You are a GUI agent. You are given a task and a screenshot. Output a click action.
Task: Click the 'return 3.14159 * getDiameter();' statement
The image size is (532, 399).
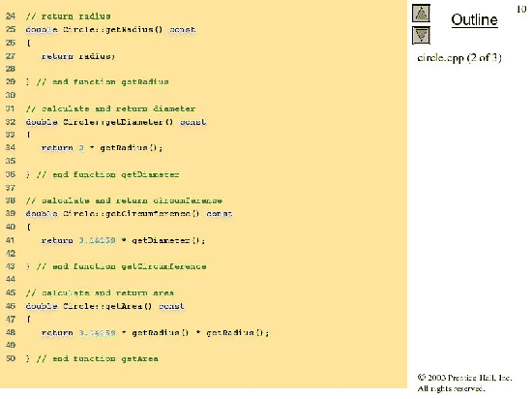pos(123,240)
